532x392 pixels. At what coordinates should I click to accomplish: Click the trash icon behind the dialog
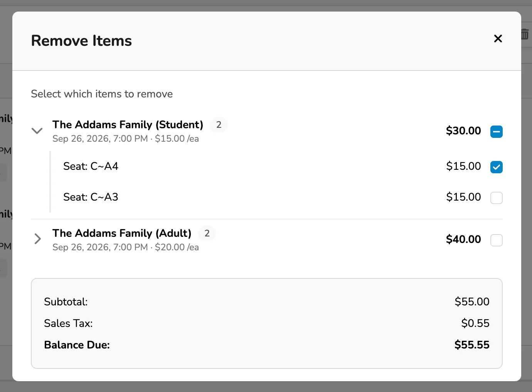(x=525, y=34)
